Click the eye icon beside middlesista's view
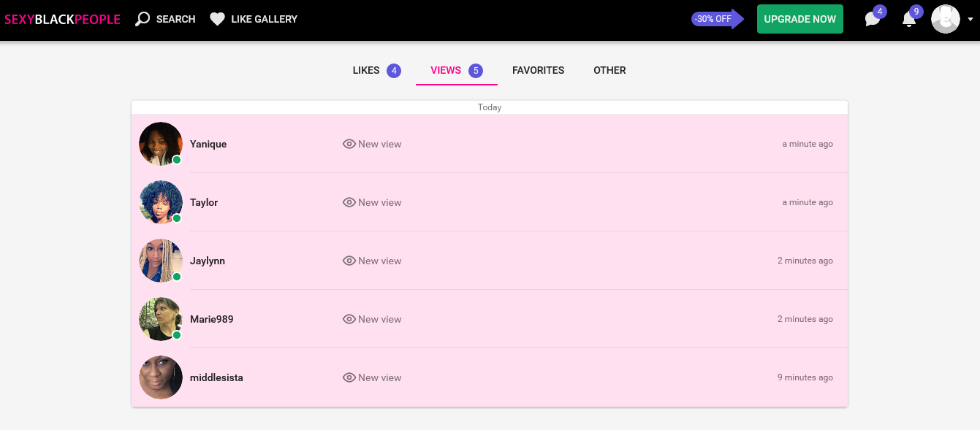The image size is (980, 430). point(349,377)
